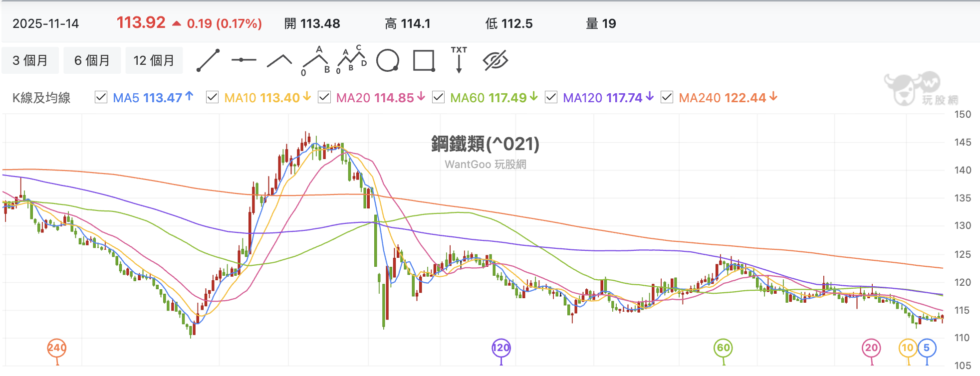
Task: Uncheck the MA240 moving average checkbox
Action: coord(667,97)
